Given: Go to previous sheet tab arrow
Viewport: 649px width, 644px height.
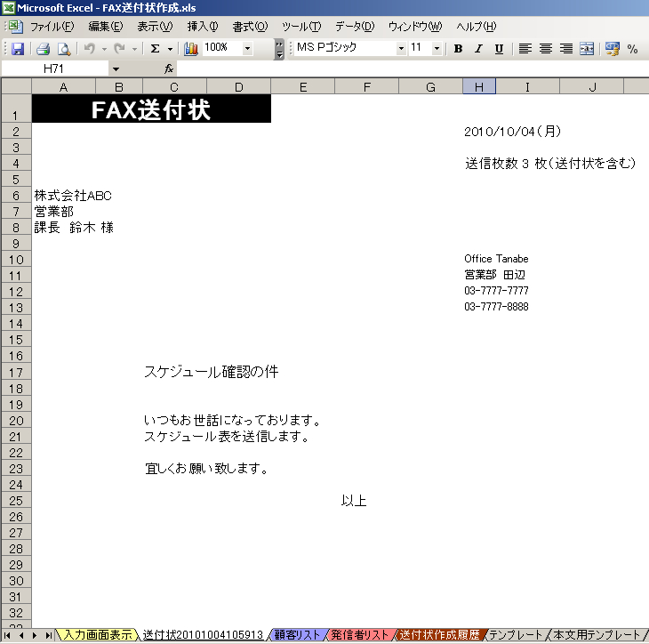Looking at the screenshot, I should [x=20, y=635].
